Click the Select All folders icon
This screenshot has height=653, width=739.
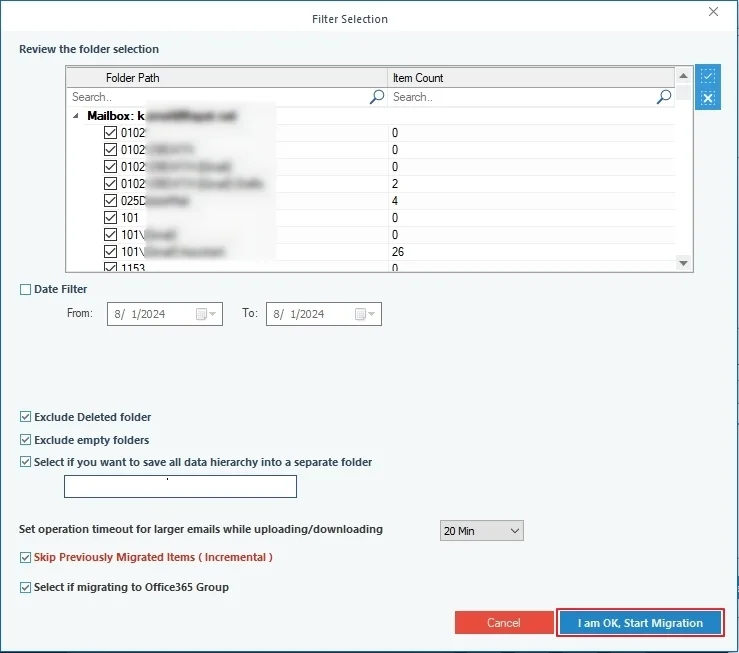pyautogui.click(x=707, y=76)
